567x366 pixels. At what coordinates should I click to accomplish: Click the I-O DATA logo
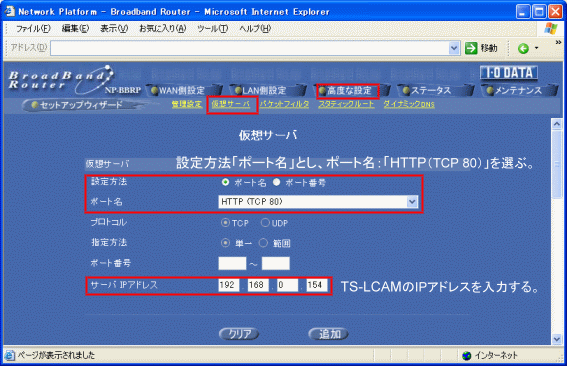[x=509, y=73]
